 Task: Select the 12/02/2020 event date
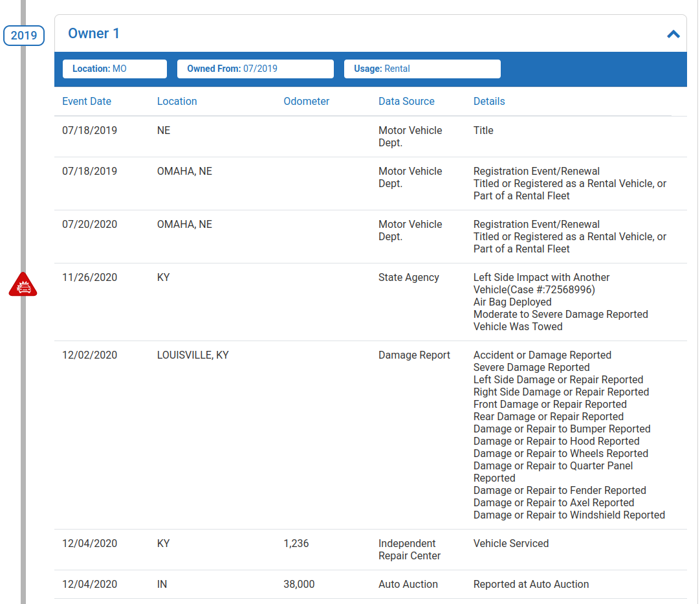coord(89,355)
